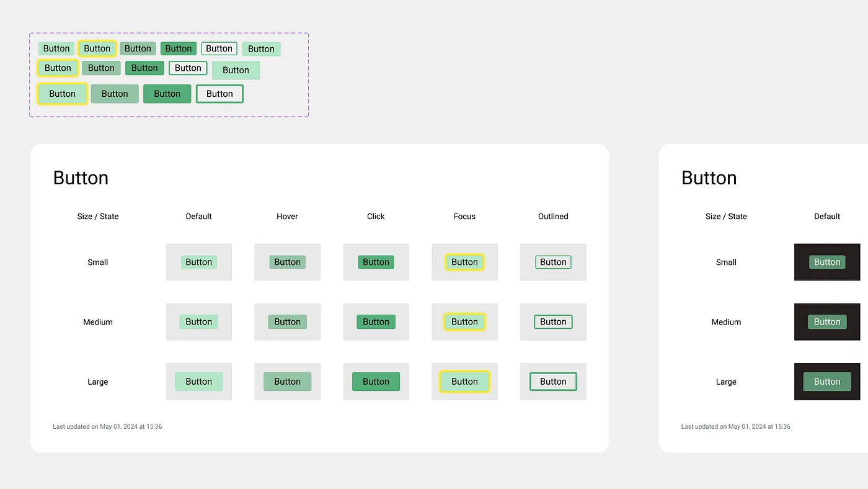Click the Large Hover-state button in the table
Image resolution: width=868 pixels, height=489 pixels.
287,381
